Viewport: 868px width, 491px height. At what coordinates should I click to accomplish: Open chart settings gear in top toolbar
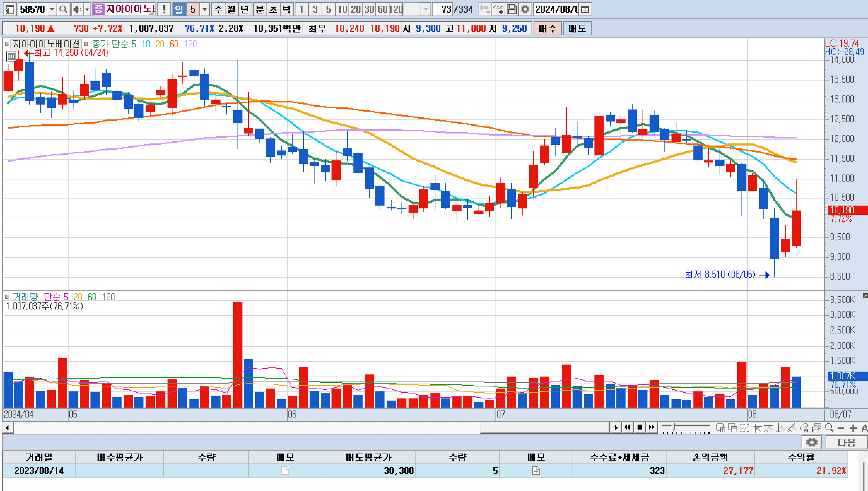pyautogui.click(x=525, y=10)
